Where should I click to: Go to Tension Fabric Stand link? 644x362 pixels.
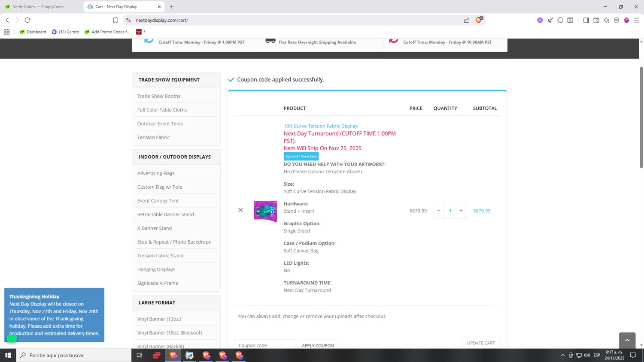tap(160, 256)
